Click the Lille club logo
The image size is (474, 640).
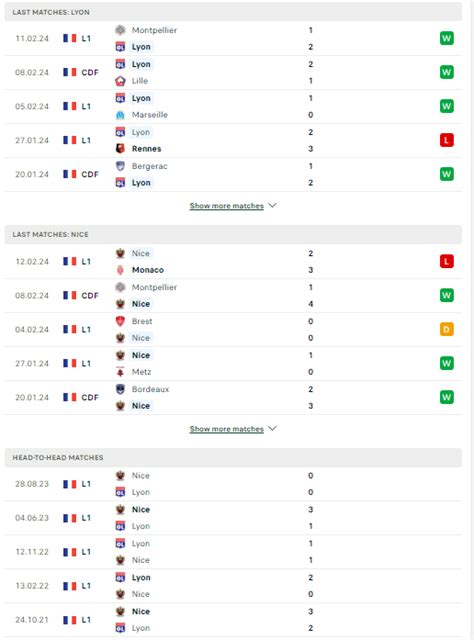point(120,81)
